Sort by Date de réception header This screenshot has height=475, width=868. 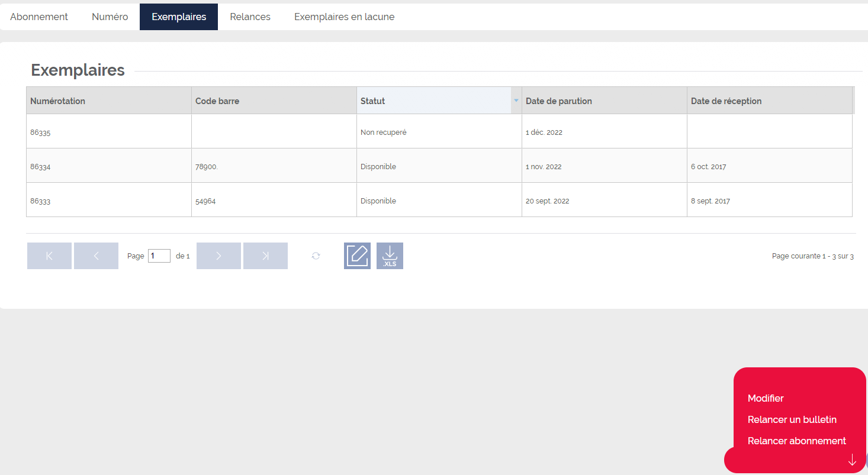click(769, 101)
